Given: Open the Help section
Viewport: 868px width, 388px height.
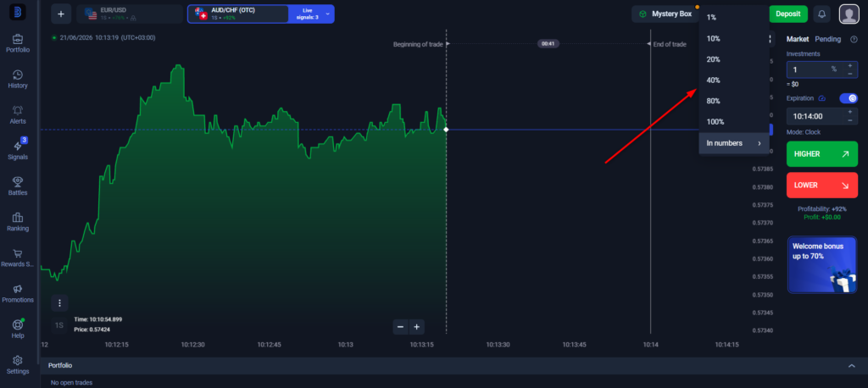Looking at the screenshot, I should click(x=18, y=330).
